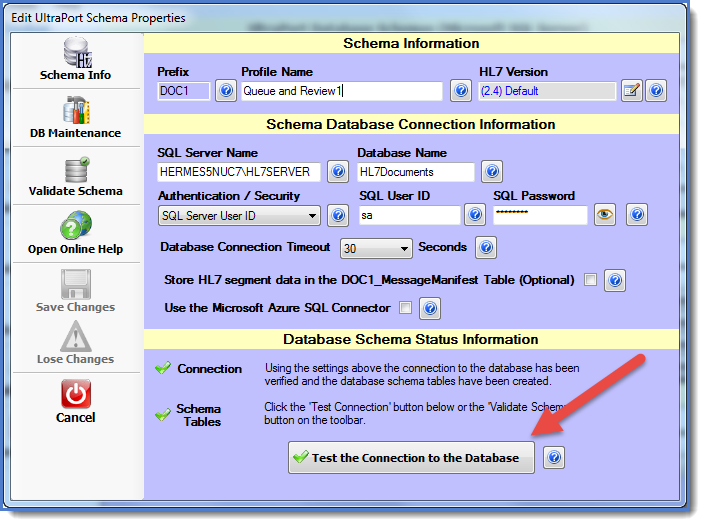Click into the SQL Server Name field
This screenshot has height=526, width=705.
(239, 172)
